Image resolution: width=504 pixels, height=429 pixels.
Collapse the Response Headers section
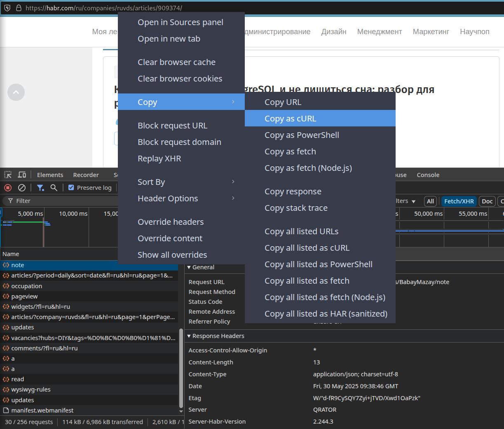pyautogui.click(x=189, y=336)
